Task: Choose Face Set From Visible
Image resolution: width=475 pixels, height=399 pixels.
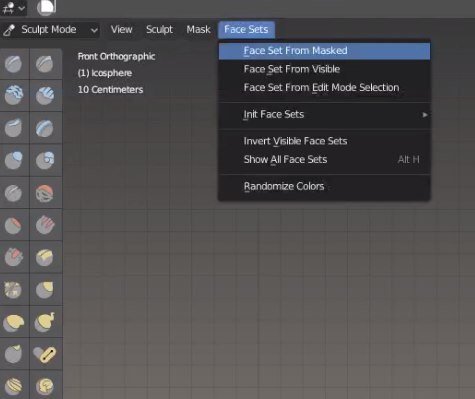Action: [324, 69]
